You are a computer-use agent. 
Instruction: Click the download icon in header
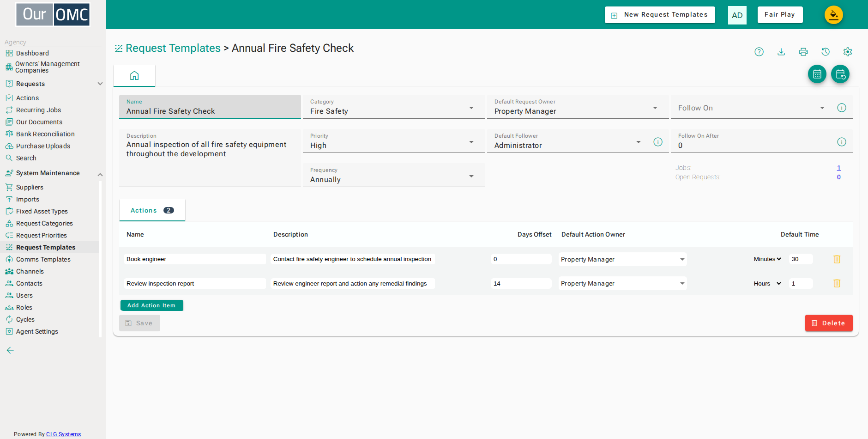coord(781,52)
